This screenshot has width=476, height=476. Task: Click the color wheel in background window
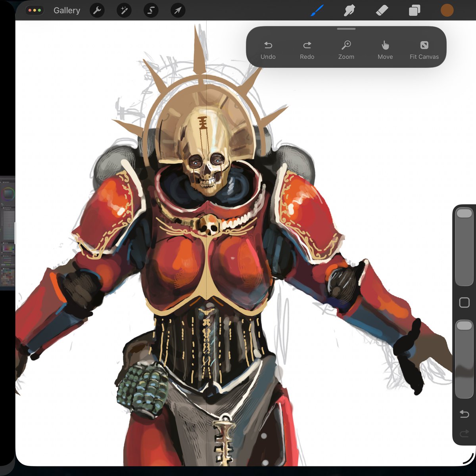pyautogui.click(x=8, y=194)
